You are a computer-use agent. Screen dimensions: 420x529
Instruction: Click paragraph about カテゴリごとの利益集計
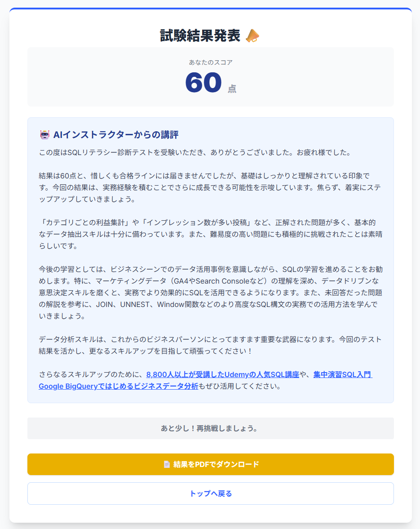[210, 234]
